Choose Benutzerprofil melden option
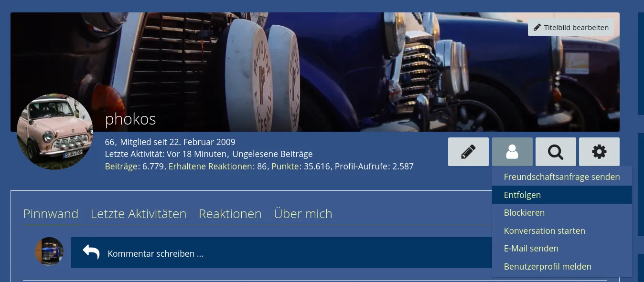The image size is (644, 282). (562, 266)
